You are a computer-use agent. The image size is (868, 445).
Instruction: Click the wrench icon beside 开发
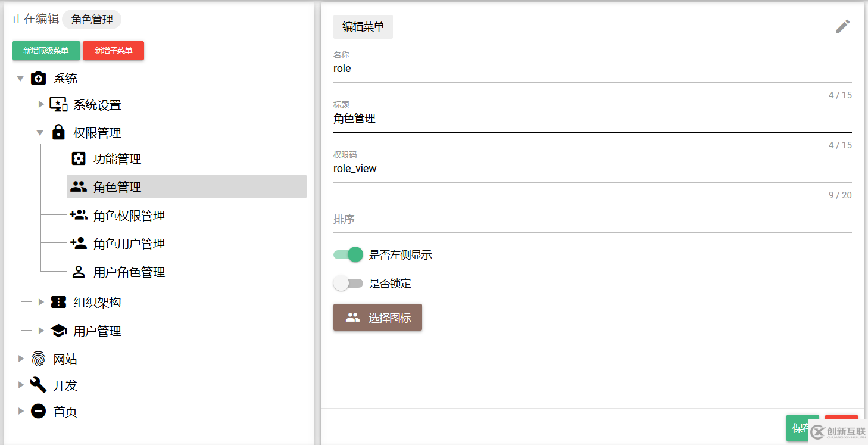[x=38, y=385]
